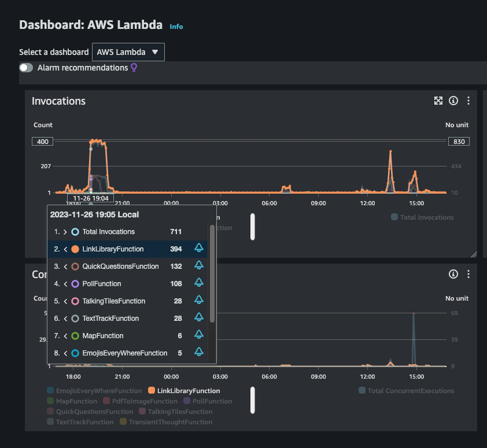Viewport: 487px width, 448px height.
Task: Toggle PdfToImageFunction in lower chart legend
Action: click(x=140, y=401)
